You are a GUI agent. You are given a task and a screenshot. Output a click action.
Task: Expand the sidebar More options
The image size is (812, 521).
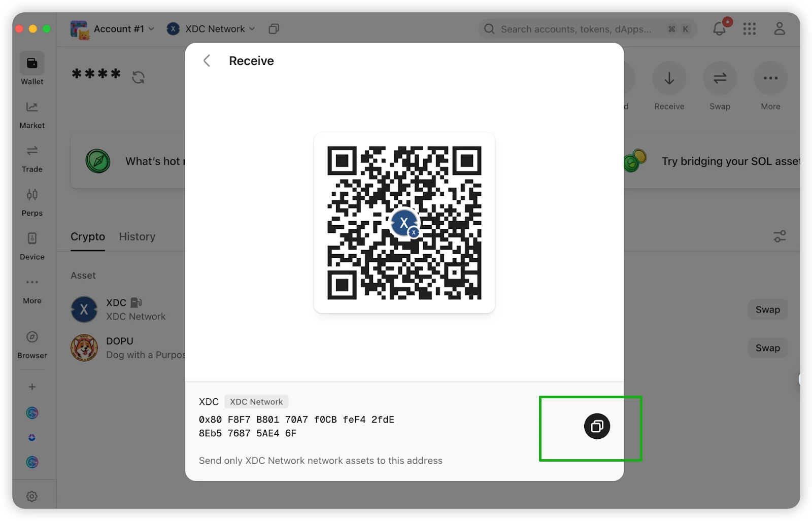32,289
